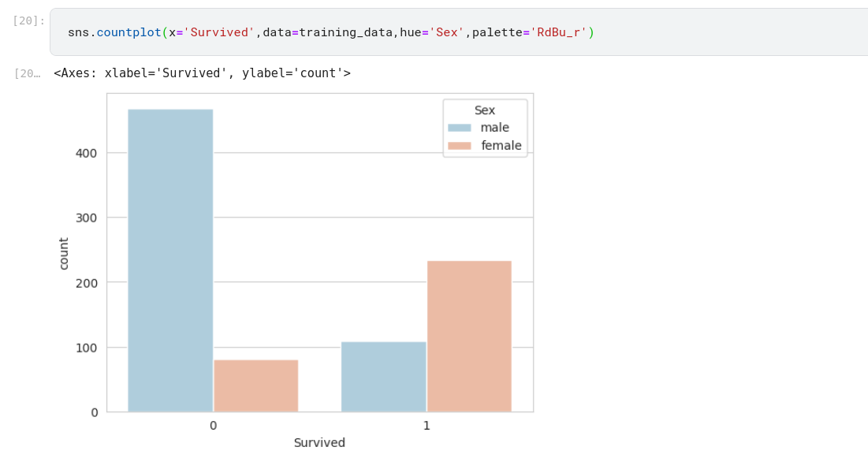868x473 pixels.
Task: Select the cell [20] input prompt
Action: 28,20
